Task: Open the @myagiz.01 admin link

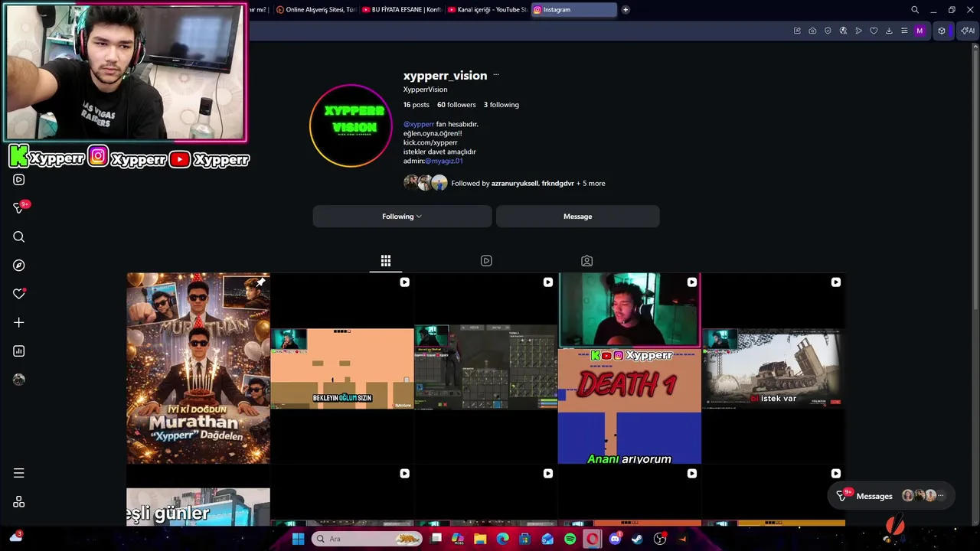Action: 444,161
